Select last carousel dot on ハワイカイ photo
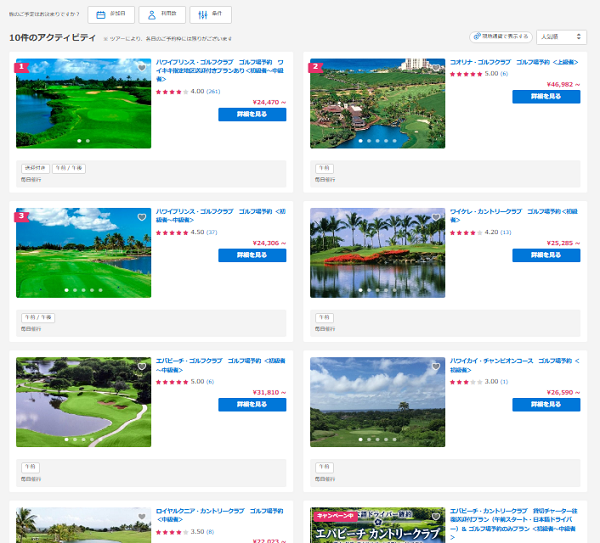The height and width of the screenshot is (543, 600). point(395,439)
